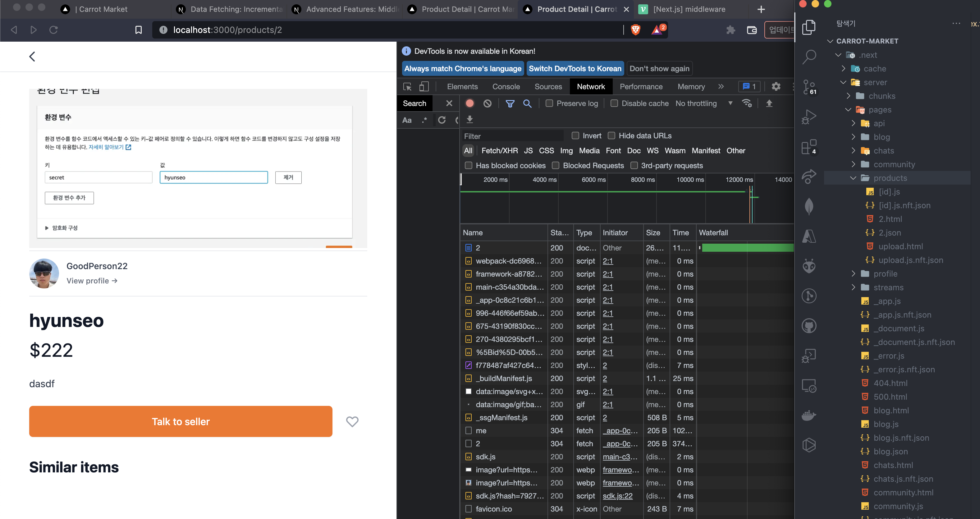The width and height of the screenshot is (980, 519).
Task: Expand the streams folder
Action: (x=888, y=288)
